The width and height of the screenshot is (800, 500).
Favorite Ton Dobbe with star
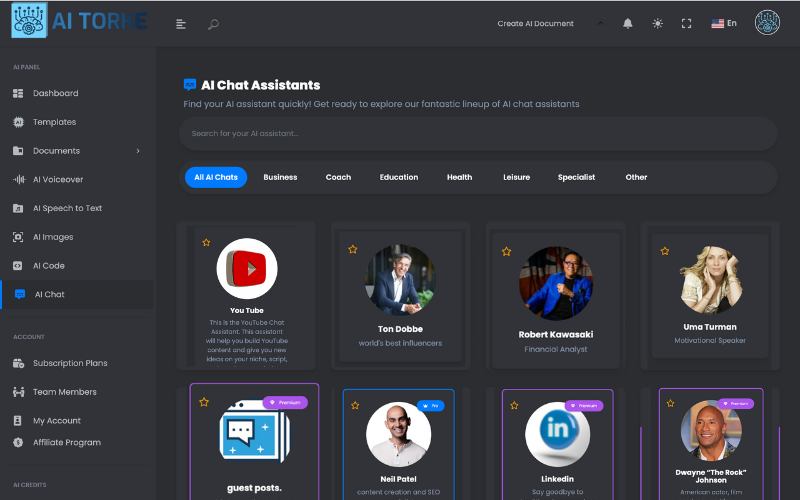(x=353, y=249)
